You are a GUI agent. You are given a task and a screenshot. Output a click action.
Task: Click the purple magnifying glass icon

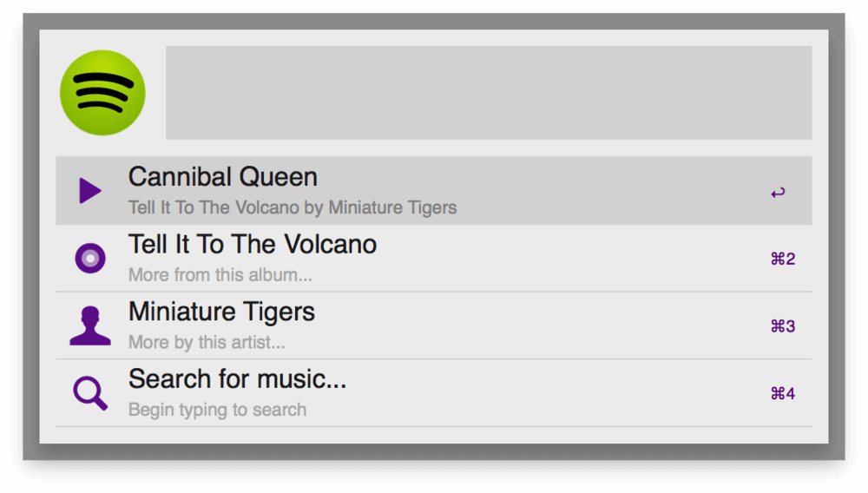[x=90, y=393]
